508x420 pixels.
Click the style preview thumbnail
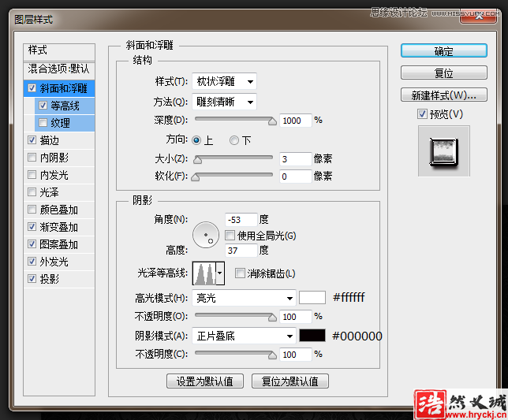[444, 151]
